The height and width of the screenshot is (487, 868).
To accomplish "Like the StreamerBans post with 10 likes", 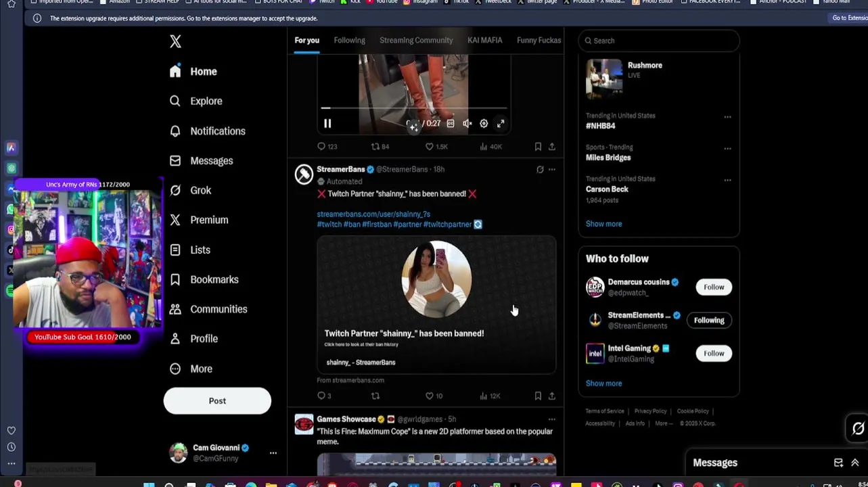I will point(434,396).
